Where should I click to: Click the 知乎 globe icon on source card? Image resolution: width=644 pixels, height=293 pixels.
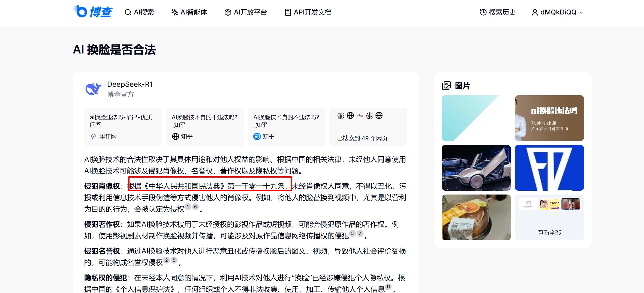click(x=176, y=136)
